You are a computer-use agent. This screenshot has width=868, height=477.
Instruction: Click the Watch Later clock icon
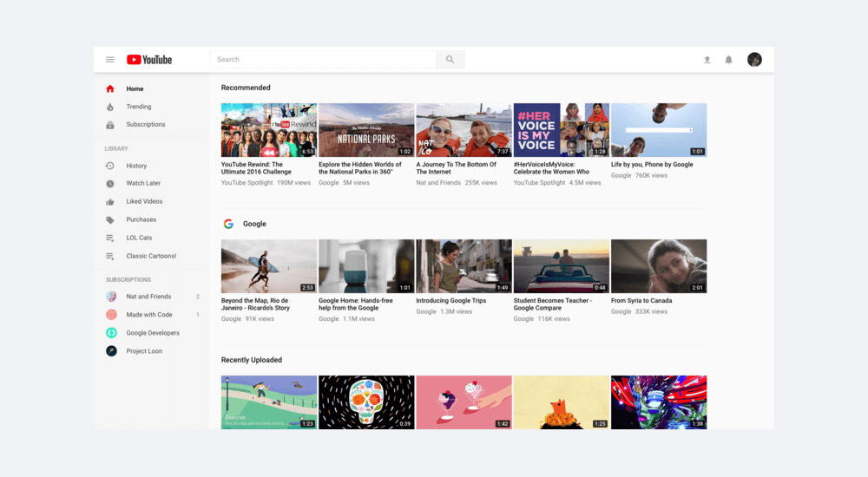pos(110,183)
